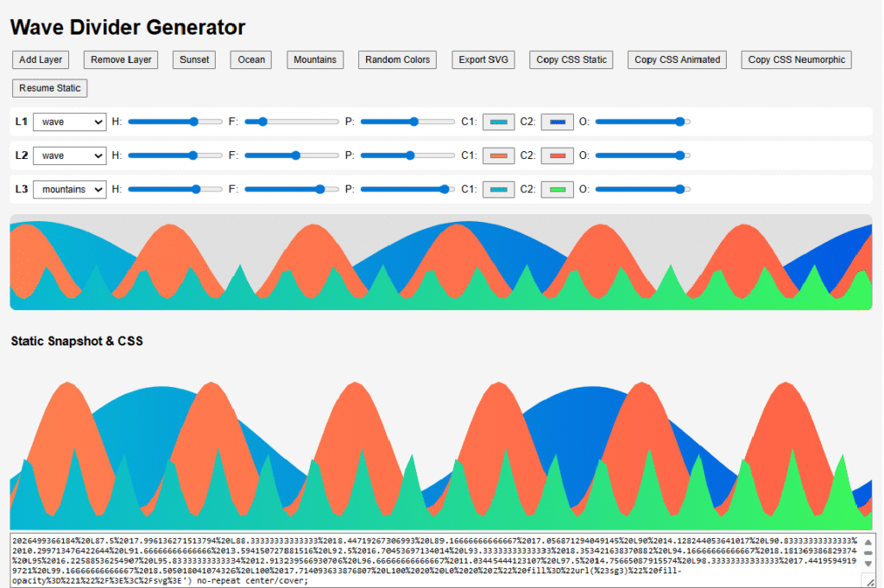The height and width of the screenshot is (588, 884).
Task: Adjust the opacity slider for layer L3
Action: (x=642, y=189)
